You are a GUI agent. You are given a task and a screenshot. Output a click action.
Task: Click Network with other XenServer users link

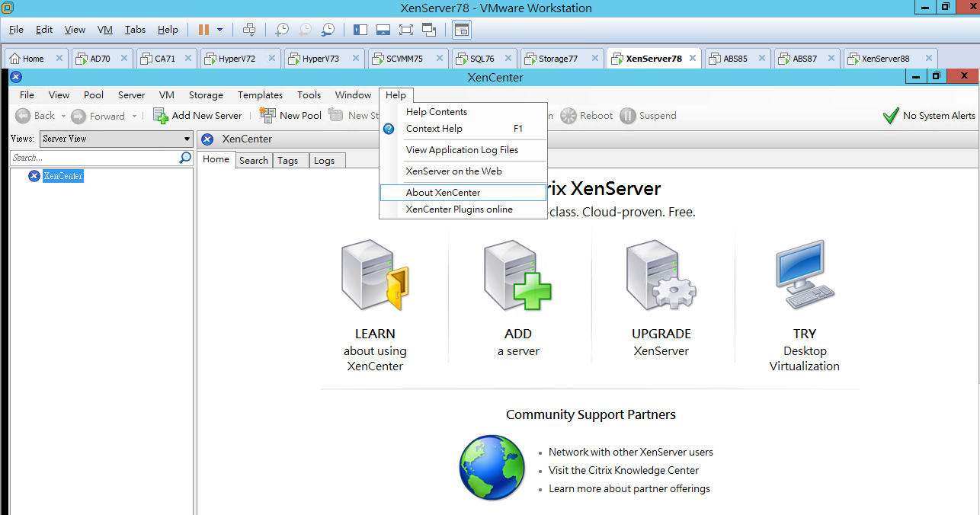coord(631,452)
